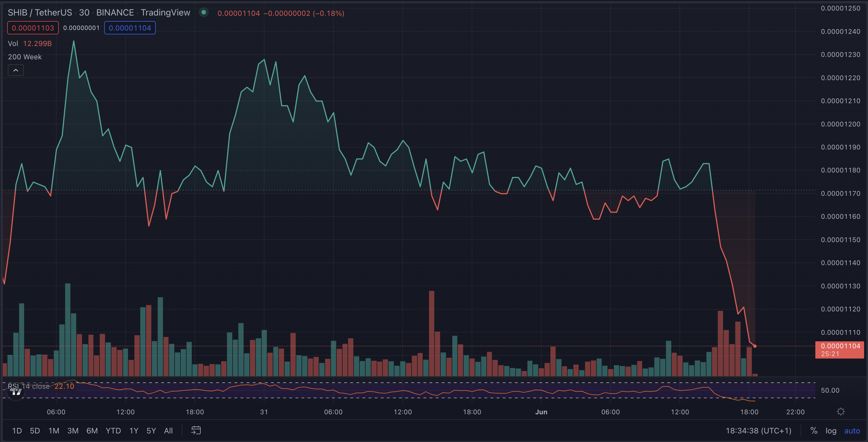Click the 0.00001180 price axis label
This screenshot has height=442, width=868.
coord(840,170)
